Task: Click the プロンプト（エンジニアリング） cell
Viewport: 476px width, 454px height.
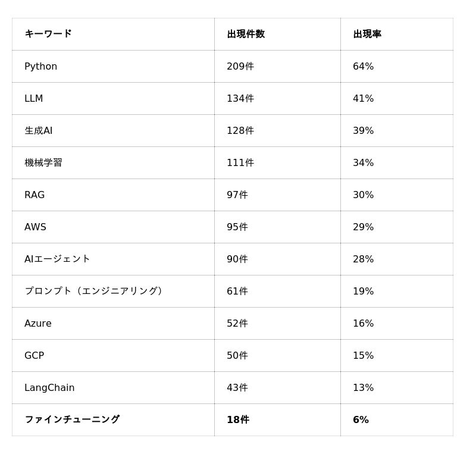Action: (x=113, y=291)
